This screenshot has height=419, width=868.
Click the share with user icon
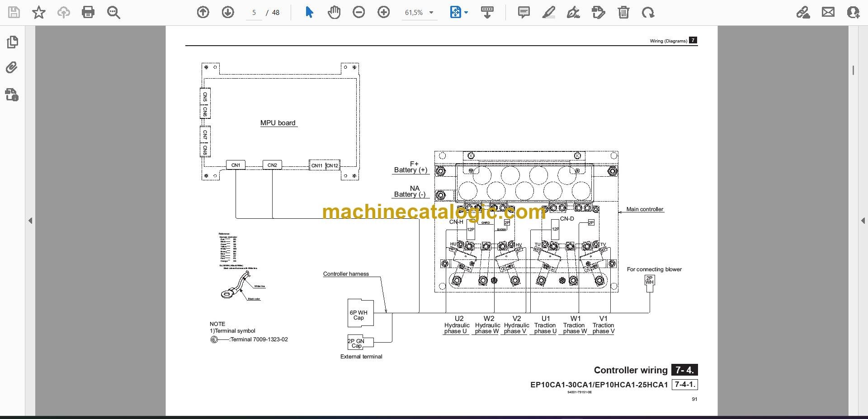coord(853,12)
